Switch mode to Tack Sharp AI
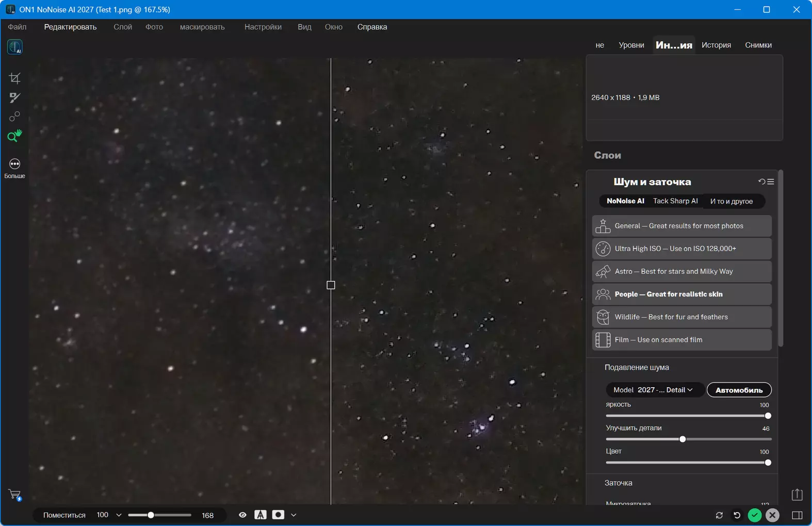812x526 pixels. (675, 201)
